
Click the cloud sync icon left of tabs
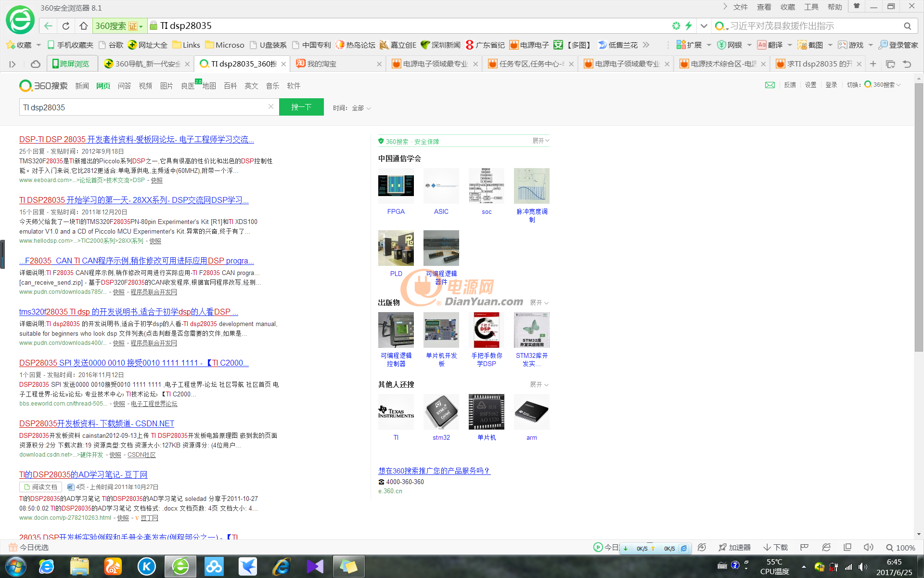click(x=35, y=64)
